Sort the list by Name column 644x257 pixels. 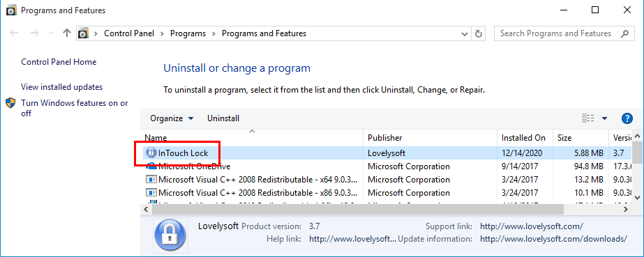point(253,138)
